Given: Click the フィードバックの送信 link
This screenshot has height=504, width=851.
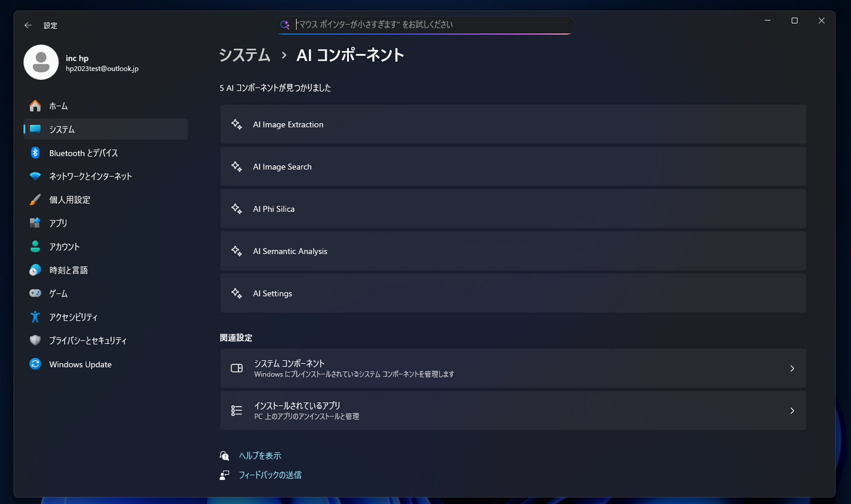Looking at the screenshot, I should pyautogui.click(x=270, y=475).
